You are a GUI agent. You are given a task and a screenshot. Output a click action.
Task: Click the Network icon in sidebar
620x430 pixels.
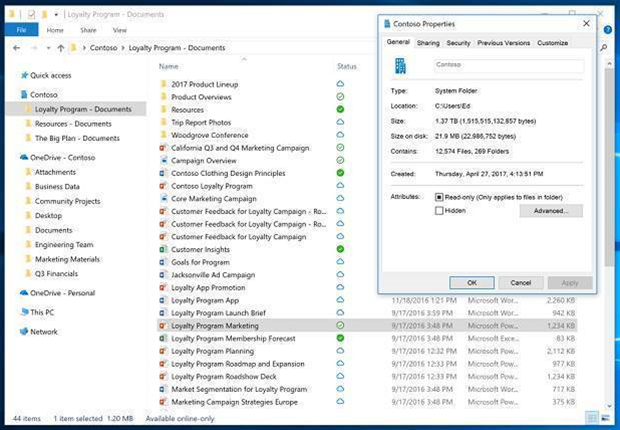click(x=24, y=331)
